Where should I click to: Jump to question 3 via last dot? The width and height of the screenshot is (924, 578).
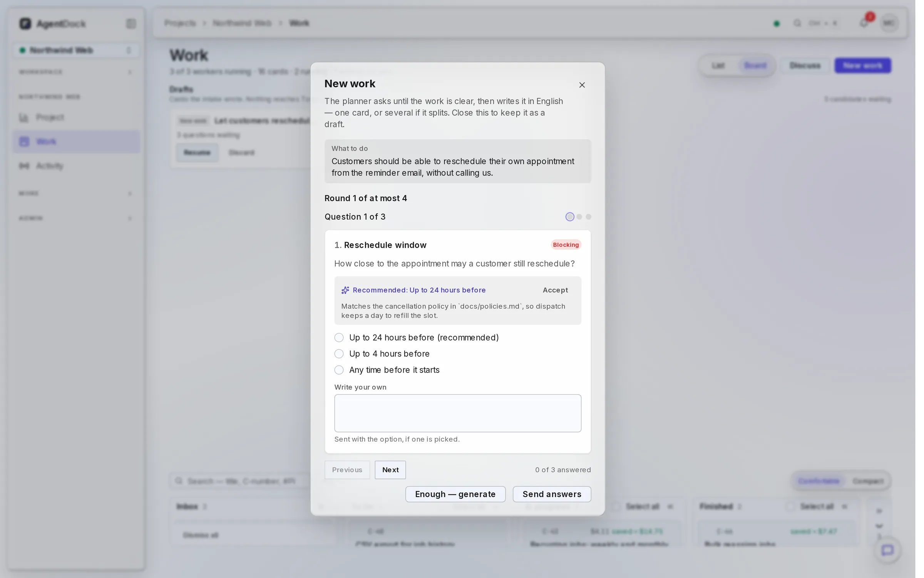[x=588, y=217]
